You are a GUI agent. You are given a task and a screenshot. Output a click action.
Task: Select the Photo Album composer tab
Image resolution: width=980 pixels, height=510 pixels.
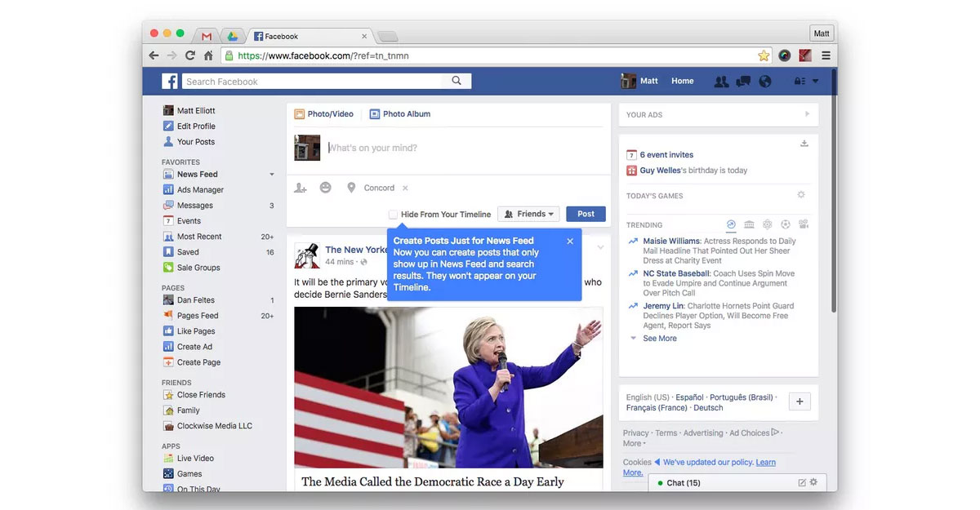400,113
